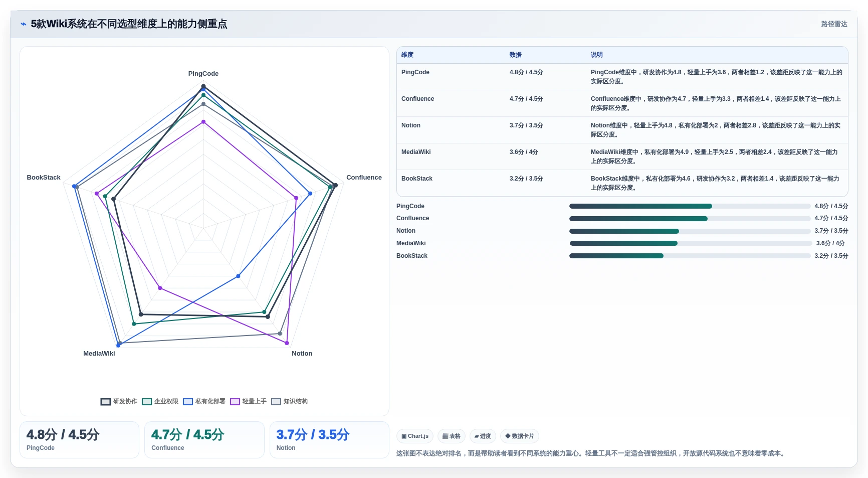Toggle the 轻量上手 legend series
This screenshot has width=868, height=478.
click(248, 401)
